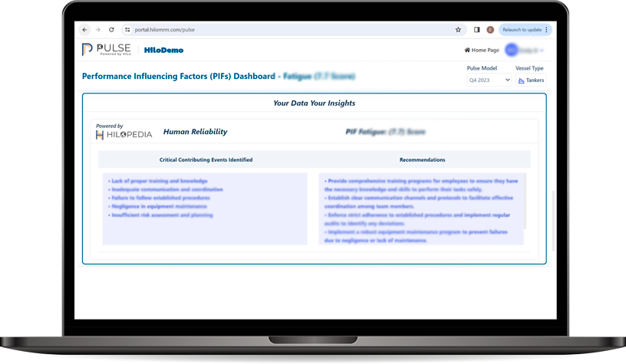The image size is (626, 364).
Task: Click the browser forward arrow
Action: [x=97, y=30]
